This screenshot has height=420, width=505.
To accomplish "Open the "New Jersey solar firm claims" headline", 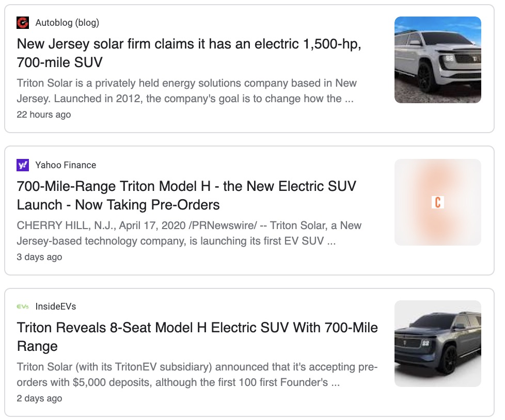I will [x=188, y=53].
